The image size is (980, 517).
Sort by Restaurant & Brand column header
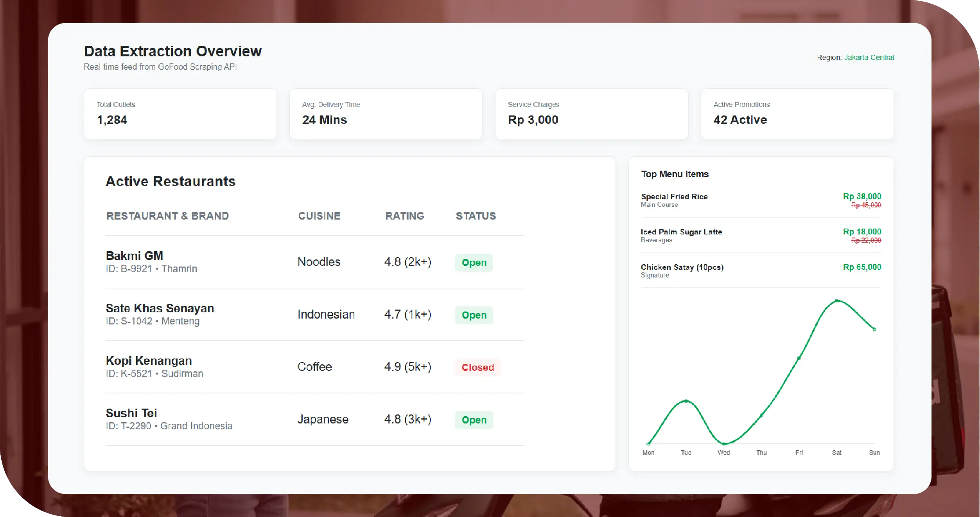point(167,216)
